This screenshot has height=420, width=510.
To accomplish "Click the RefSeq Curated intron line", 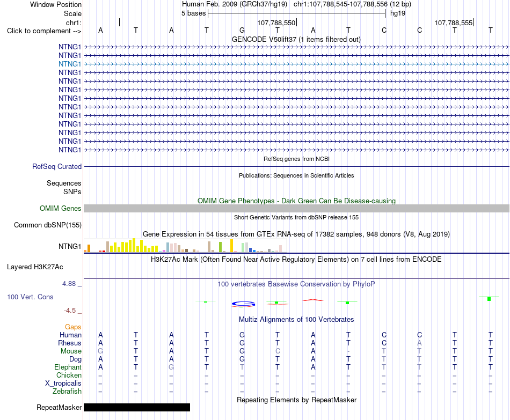I will click(296, 166).
